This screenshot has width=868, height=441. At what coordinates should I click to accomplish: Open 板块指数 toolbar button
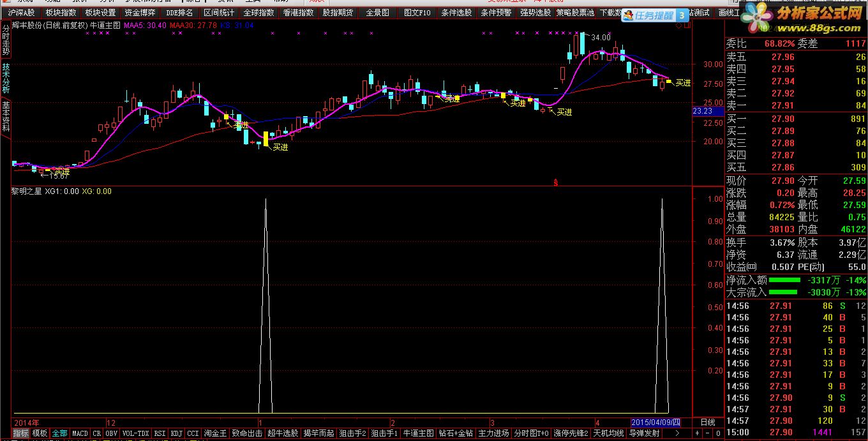(x=61, y=12)
